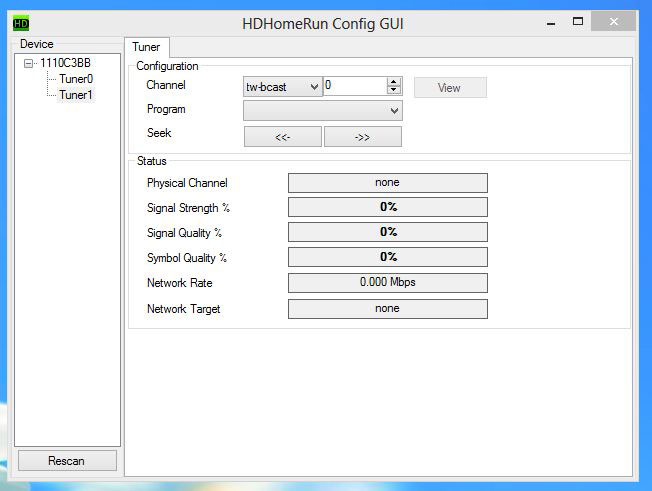Click the Network Rate value field
652x491 pixels.
point(388,283)
